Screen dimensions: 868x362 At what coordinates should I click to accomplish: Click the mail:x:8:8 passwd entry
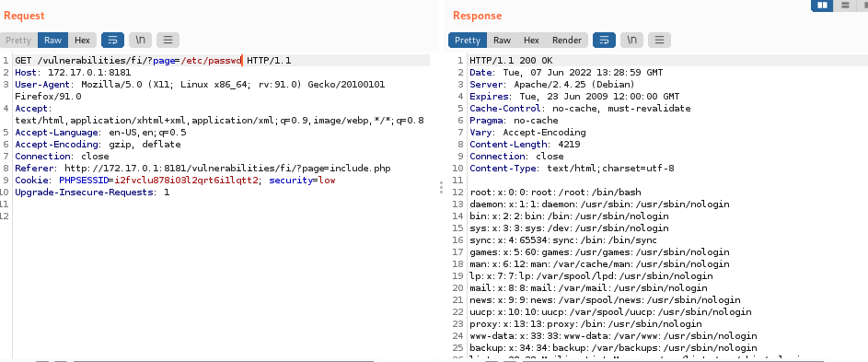click(588, 288)
